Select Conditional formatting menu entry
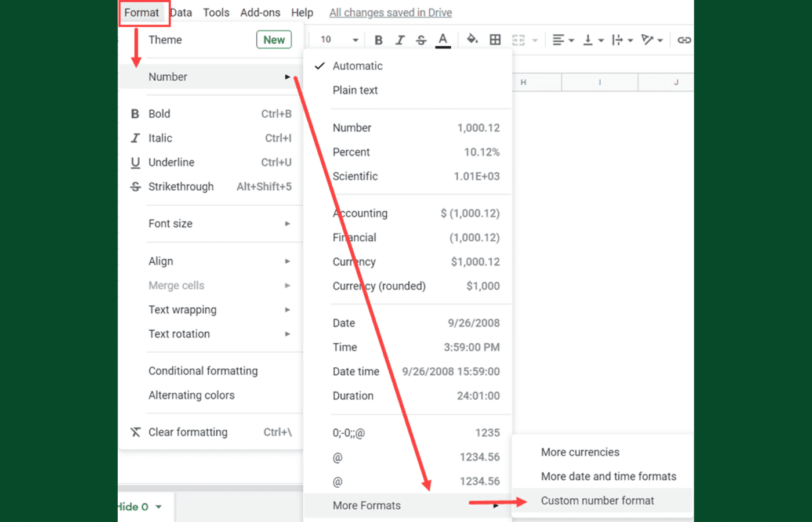This screenshot has height=522, width=812. point(203,371)
